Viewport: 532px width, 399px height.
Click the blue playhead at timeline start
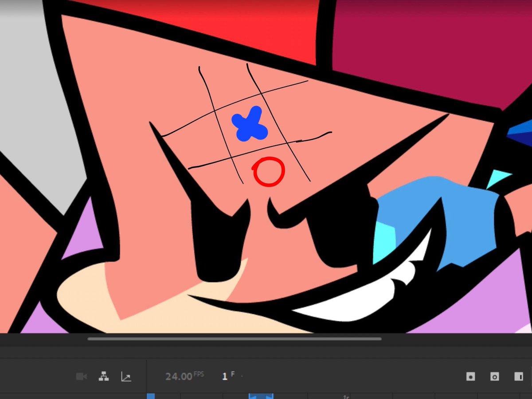click(x=151, y=396)
